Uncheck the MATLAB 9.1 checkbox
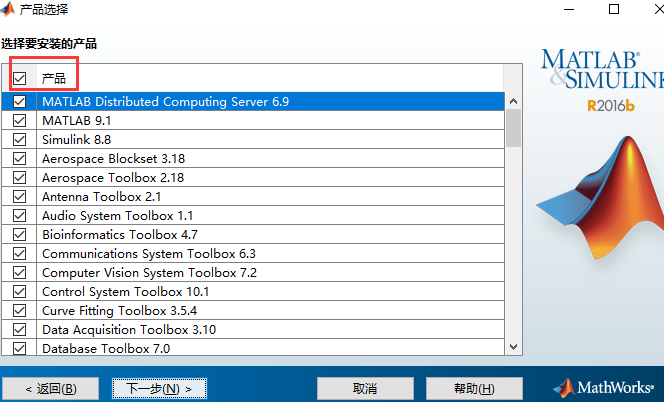664x402 pixels. (x=19, y=121)
